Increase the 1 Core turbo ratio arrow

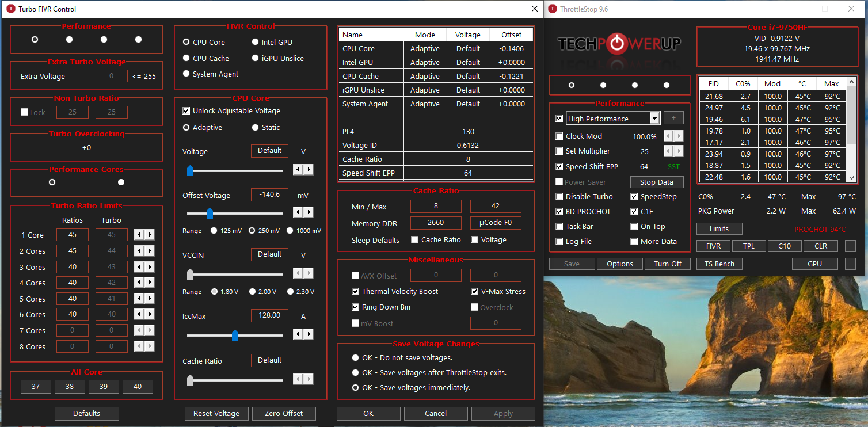click(x=150, y=235)
